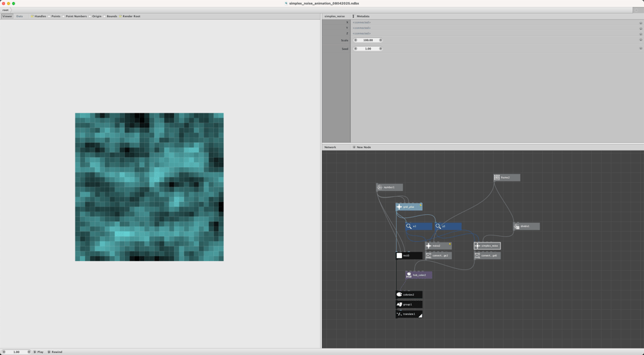Select the noise2 node icon
This screenshot has height=355, width=644.
(x=428, y=246)
